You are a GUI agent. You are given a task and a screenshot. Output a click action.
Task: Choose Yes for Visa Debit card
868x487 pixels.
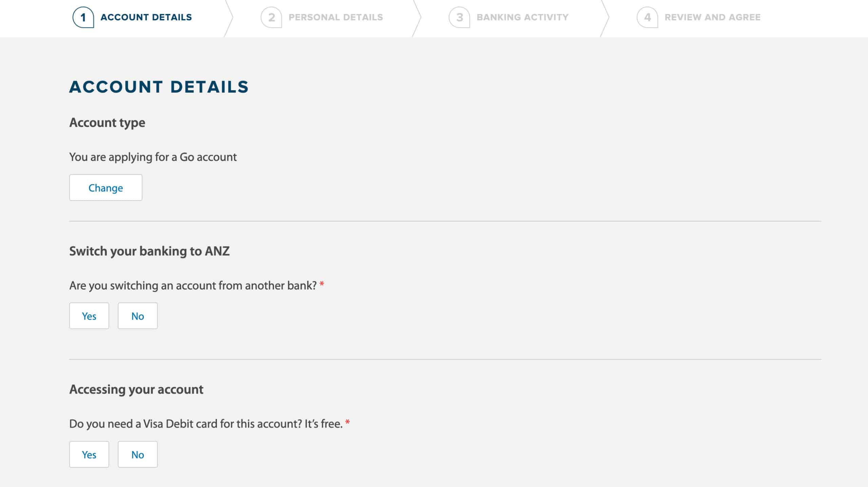(x=89, y=454)
